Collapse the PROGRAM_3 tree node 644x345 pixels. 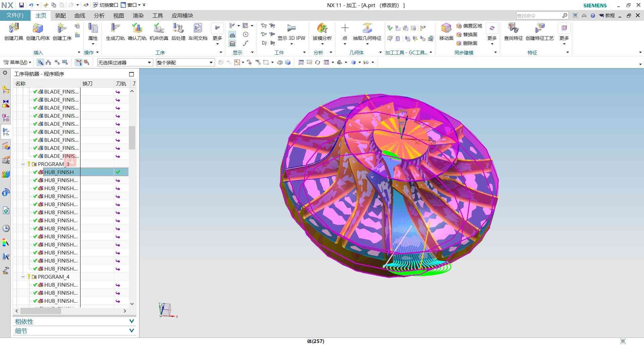23,164
